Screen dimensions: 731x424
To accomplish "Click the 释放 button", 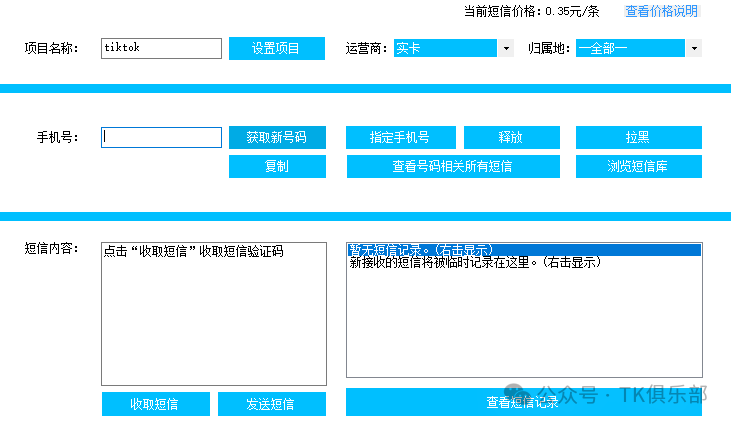I will pos(511,138).
